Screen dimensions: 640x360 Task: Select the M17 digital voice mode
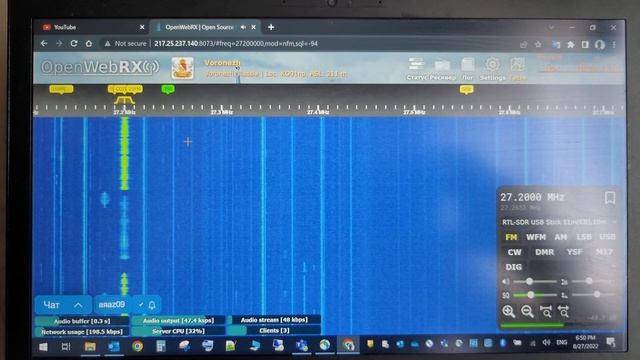[604, 252]
